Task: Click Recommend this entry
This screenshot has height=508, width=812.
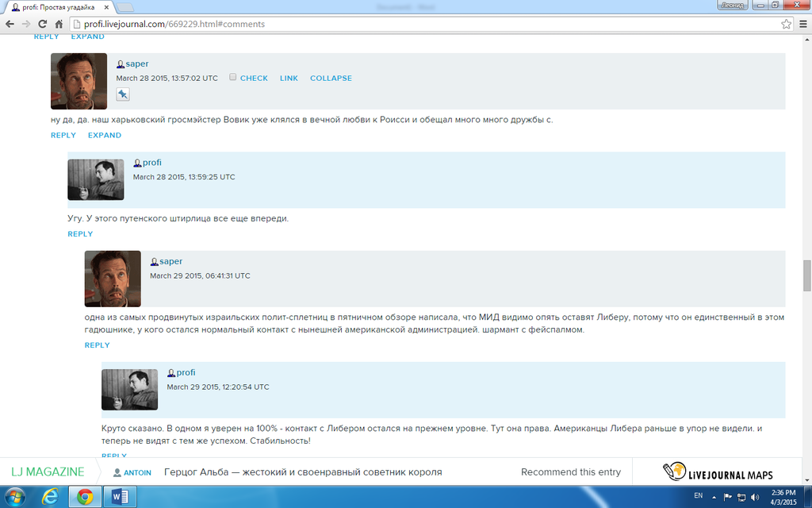Action: point(571,472)
